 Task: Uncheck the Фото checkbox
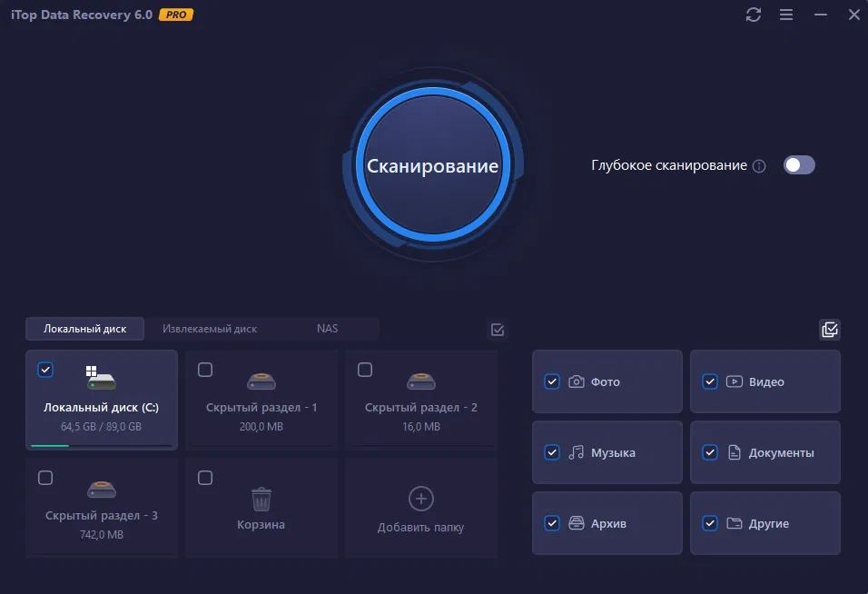click(552, 382)
